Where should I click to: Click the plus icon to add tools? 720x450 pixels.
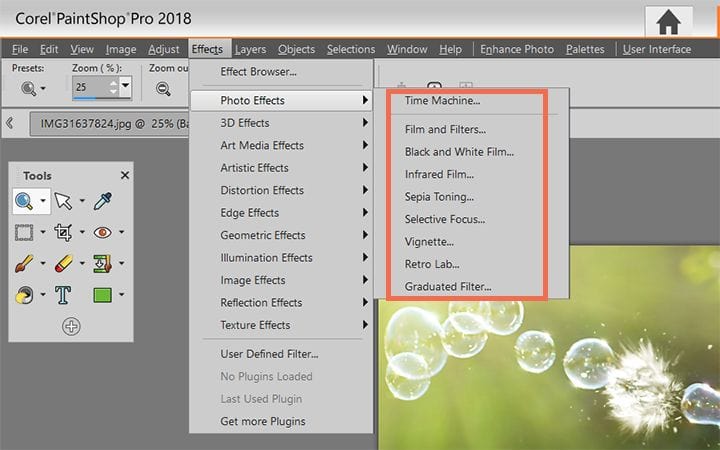(71, 326)
